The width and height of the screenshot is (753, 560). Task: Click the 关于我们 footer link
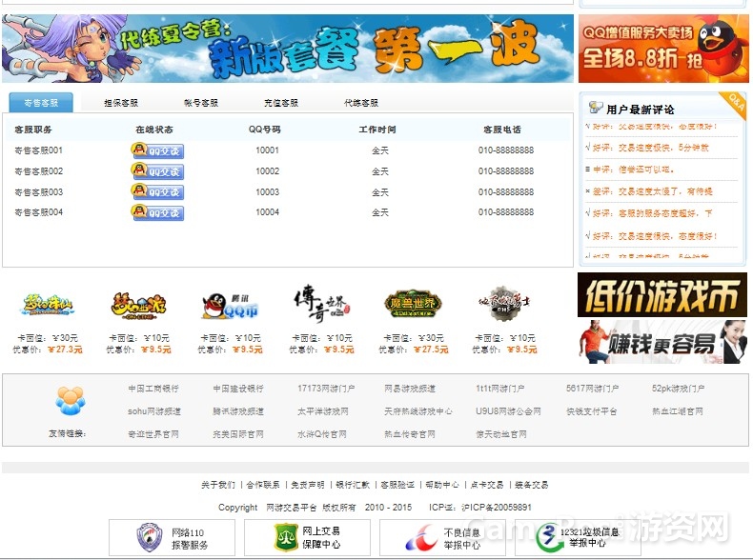(218, 485)
